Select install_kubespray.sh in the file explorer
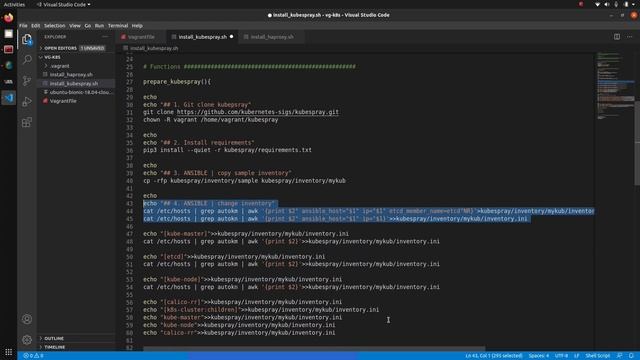This screenshot has width=640, height=360. (x=74, y=84)
